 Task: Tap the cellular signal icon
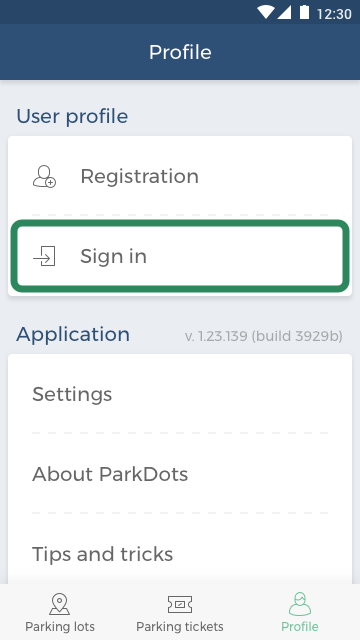[284, 13]
